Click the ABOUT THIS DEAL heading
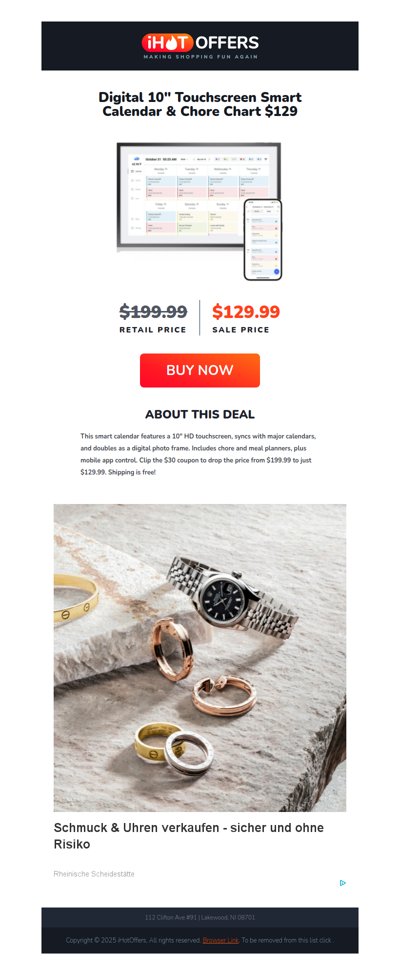Image resolution: width=400 pixels, height=954 pixels. coord(200,415)
